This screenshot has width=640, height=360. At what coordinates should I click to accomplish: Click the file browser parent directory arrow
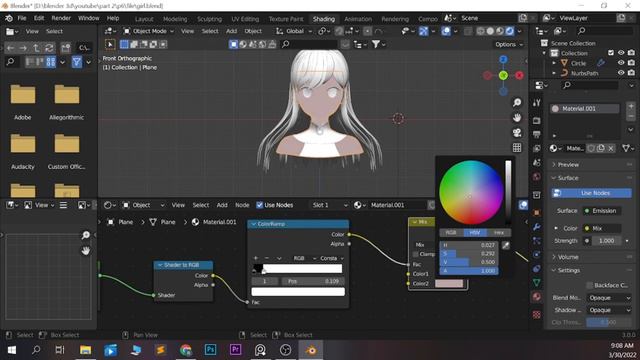point(36,48)
